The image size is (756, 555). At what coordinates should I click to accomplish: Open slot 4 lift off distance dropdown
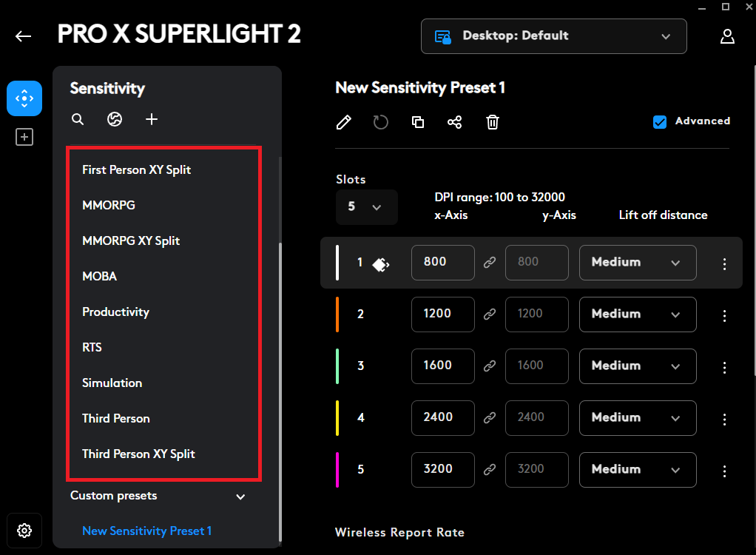click(x=638, y=417)
